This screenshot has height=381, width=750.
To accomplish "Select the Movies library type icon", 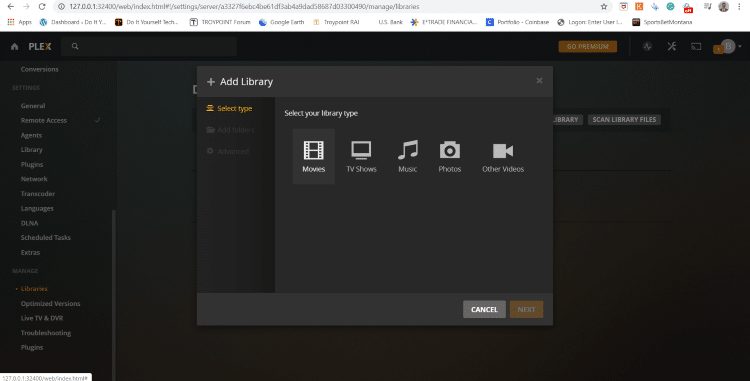I will [313, 156].
